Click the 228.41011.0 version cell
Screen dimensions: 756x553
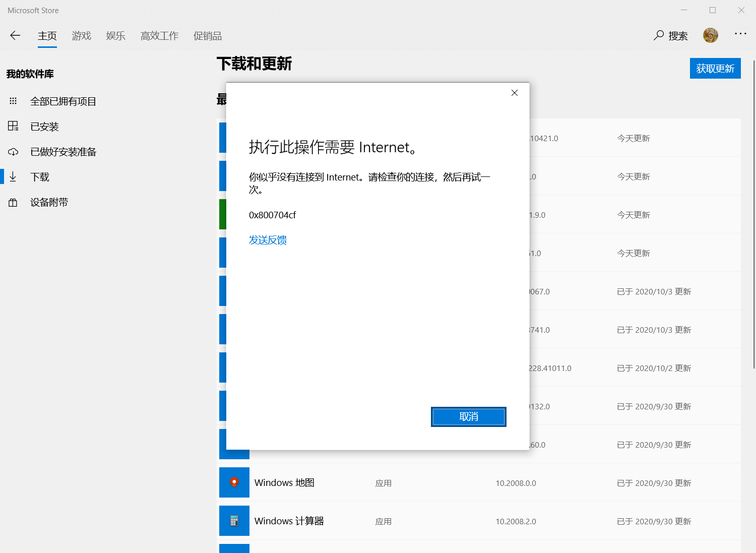tap(550, 368)
